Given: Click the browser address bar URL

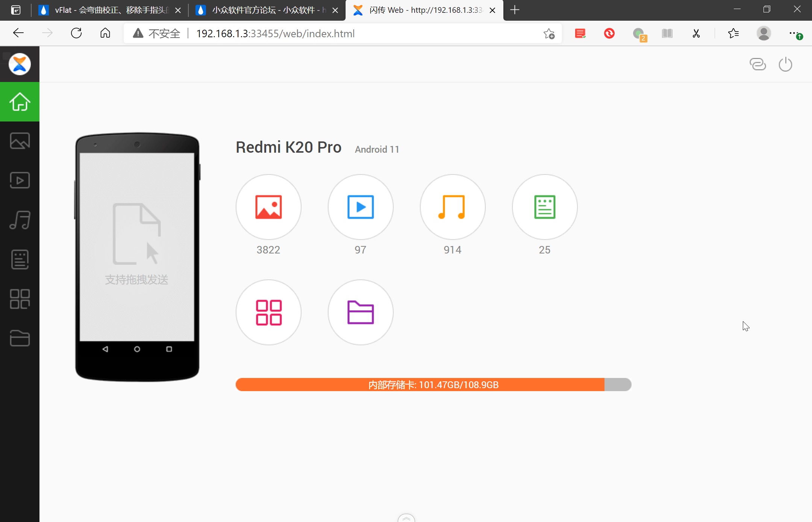Looking at the screenshot, I should 275,34.
